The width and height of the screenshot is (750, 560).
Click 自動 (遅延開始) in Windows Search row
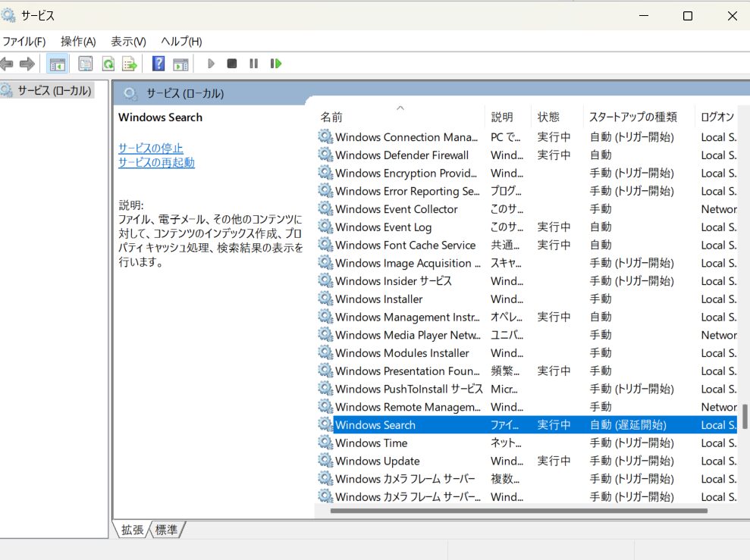(x=628, y=425)
